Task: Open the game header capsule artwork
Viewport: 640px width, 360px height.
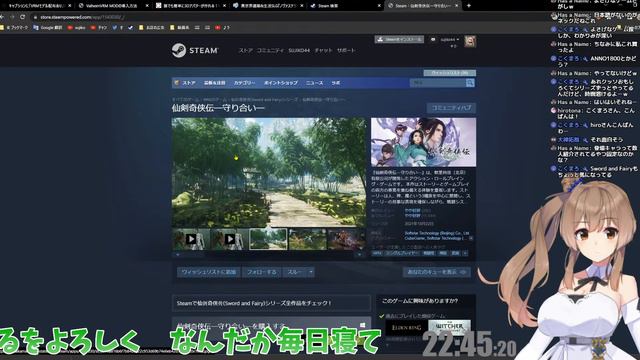Action: (423, 142)
